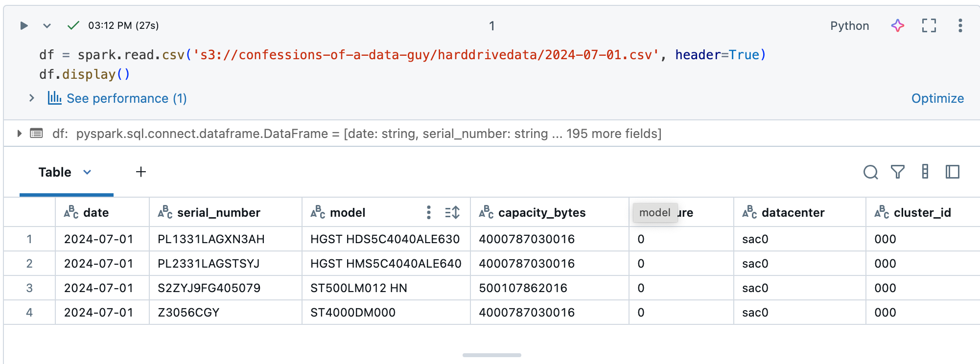Open run options dropdown next to play
This screenshot has width=980, height=364.
coord(47,25)
